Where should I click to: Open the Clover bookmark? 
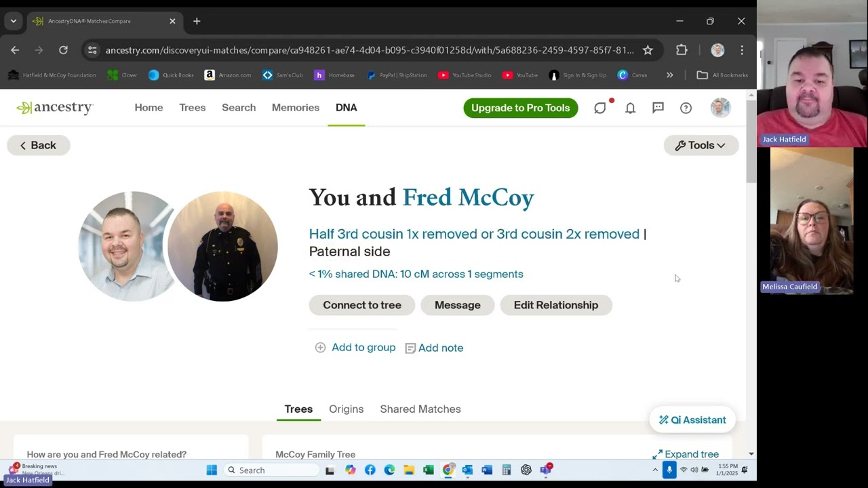tap(122, 75)
